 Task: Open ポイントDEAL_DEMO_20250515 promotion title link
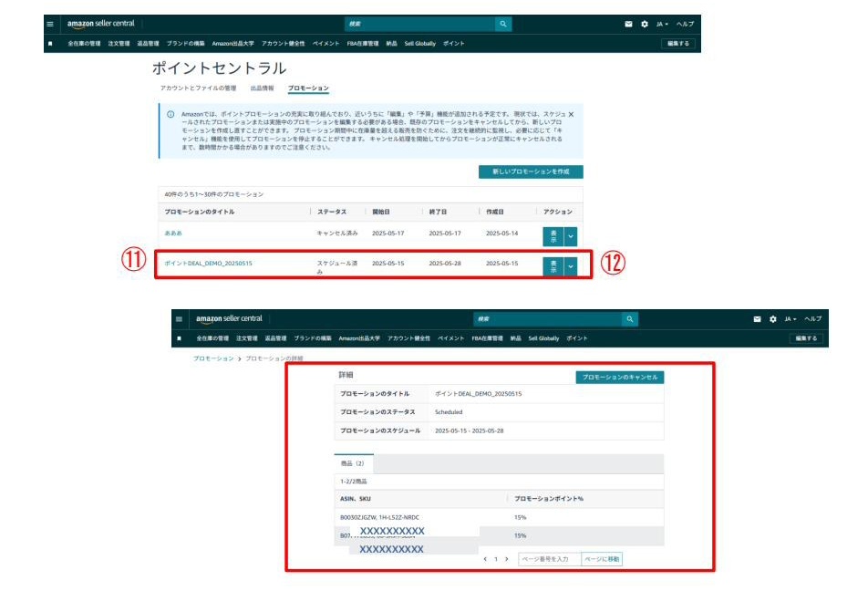click(208, 263)
